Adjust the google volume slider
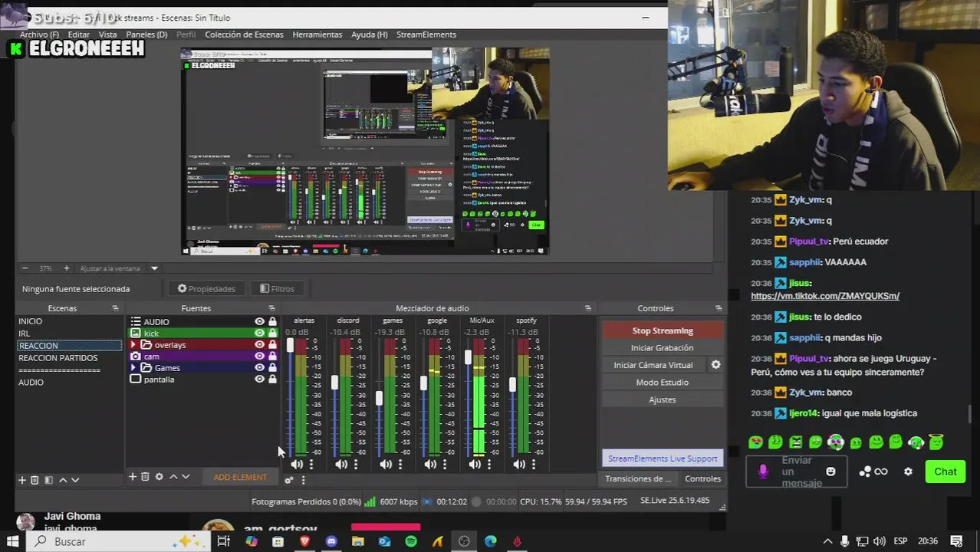The width and height of the screenshot is (980, 552). (423, 382)
